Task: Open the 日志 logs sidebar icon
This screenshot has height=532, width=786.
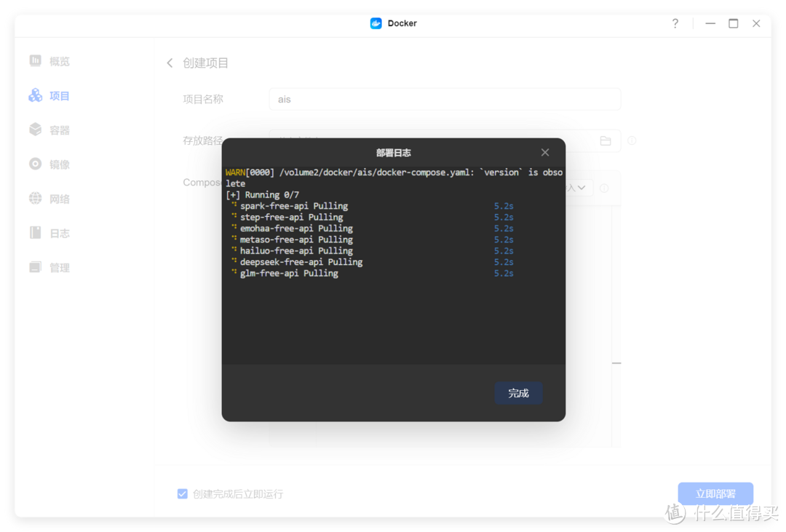Action: 35,233
